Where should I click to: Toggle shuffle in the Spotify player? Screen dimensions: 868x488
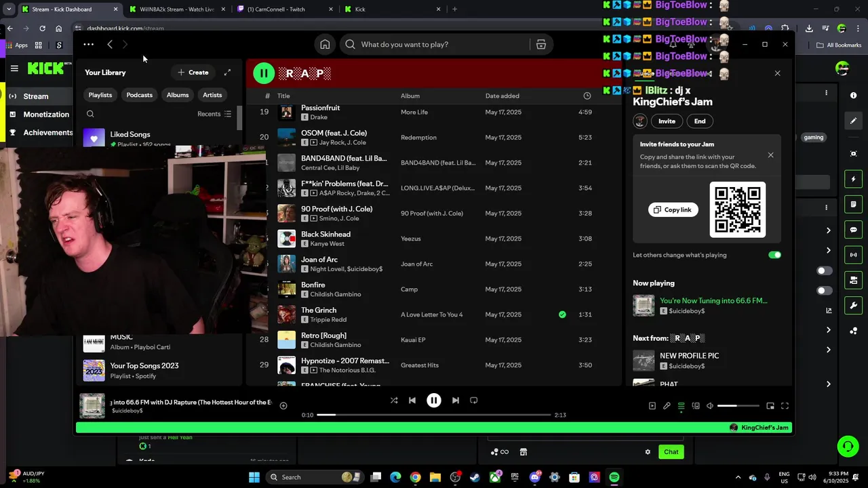(x=394, y=401)
